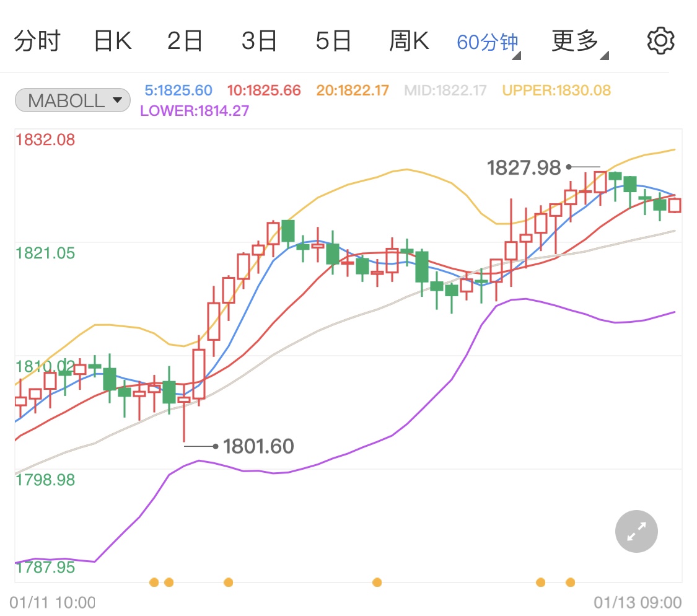
Task: Expand chart to fullscreen with arrows icon
Action: point(636,531)
